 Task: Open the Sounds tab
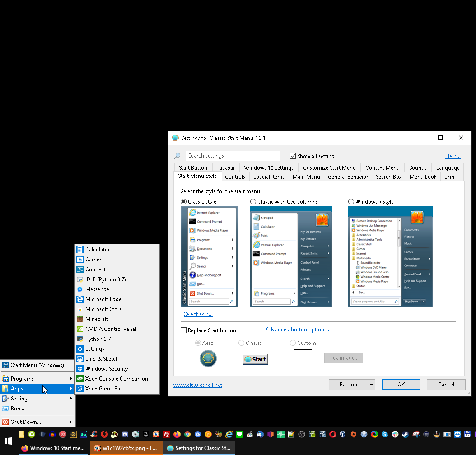point(418,168)
